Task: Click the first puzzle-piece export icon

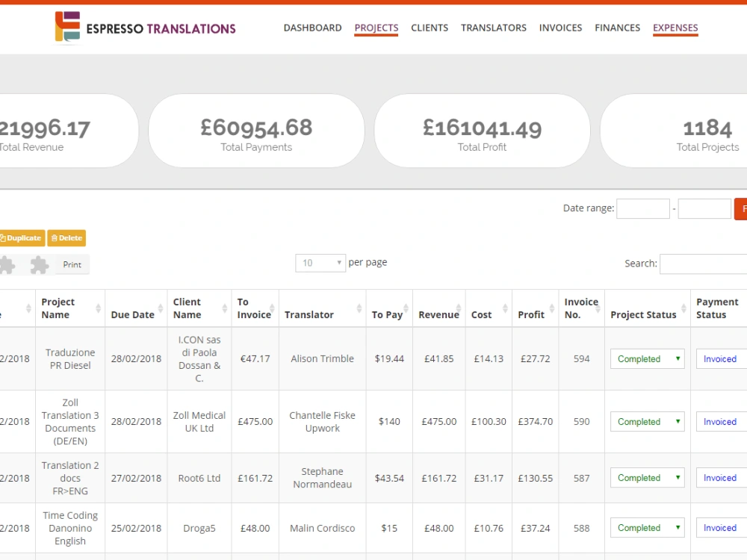Action: (x=7, y=264)
